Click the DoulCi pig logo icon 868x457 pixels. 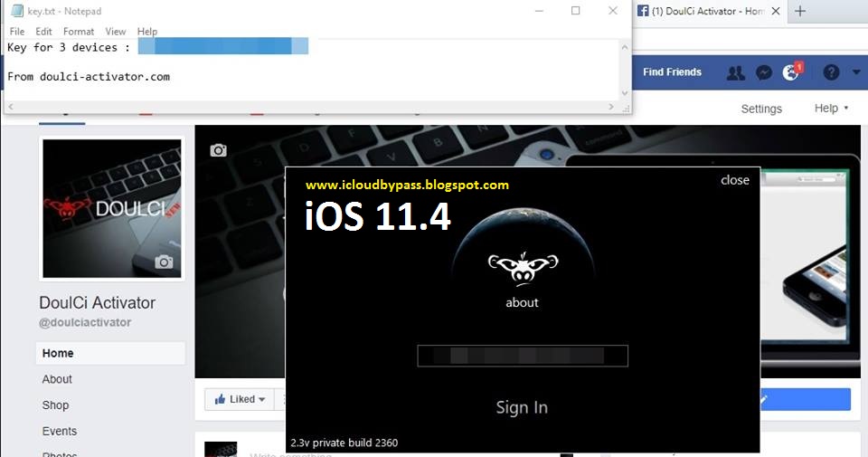523,268
